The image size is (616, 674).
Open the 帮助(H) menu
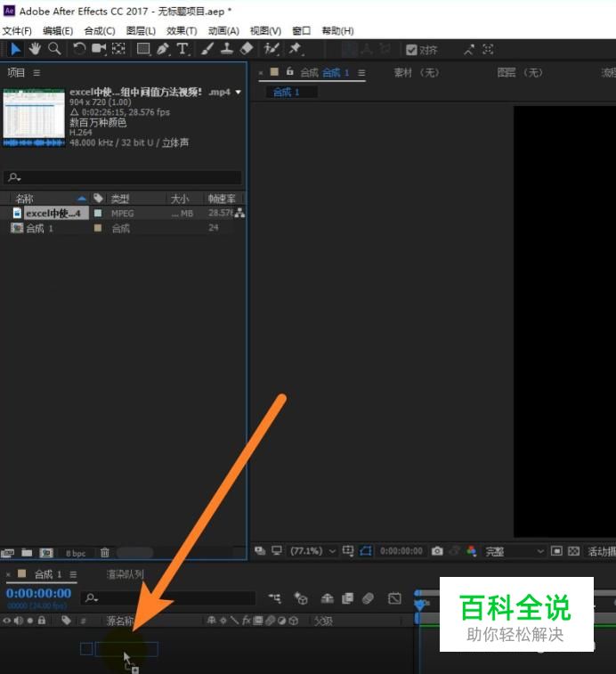point(338,31)
